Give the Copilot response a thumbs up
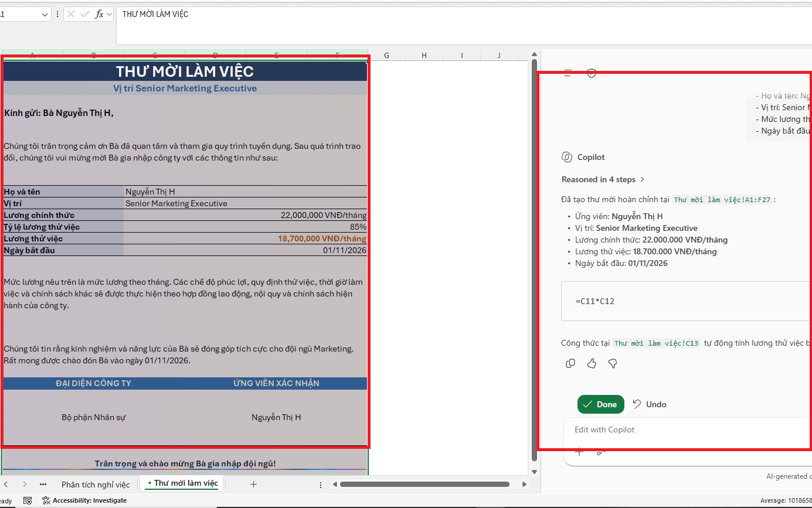Viewport: 812px width, 508px height. tap(592, 364)
